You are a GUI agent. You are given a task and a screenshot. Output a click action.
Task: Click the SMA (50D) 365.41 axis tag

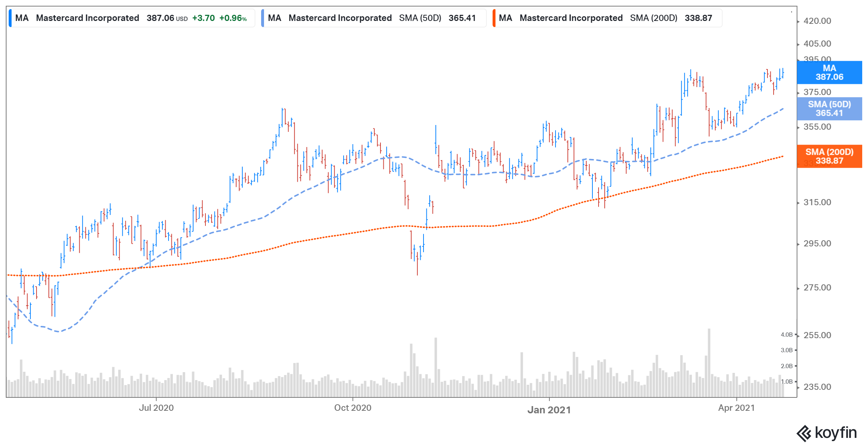click(829, 109)
